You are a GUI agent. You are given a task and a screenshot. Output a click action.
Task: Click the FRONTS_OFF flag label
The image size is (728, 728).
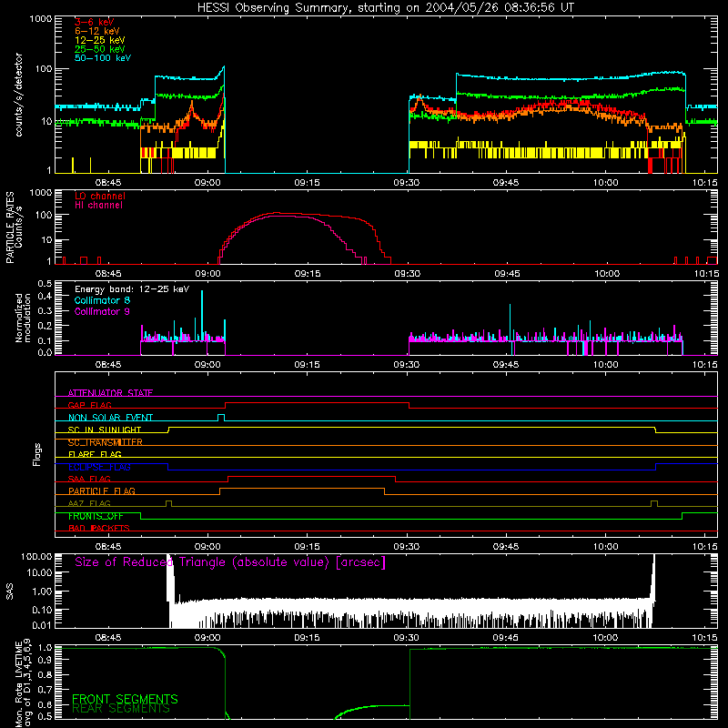point(96,516)
